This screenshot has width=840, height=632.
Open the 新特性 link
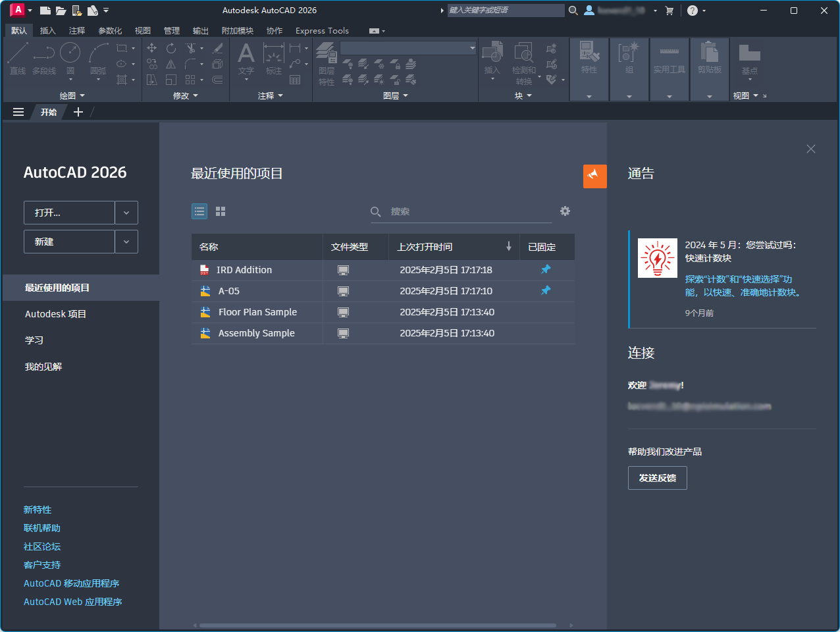[38, 510]
